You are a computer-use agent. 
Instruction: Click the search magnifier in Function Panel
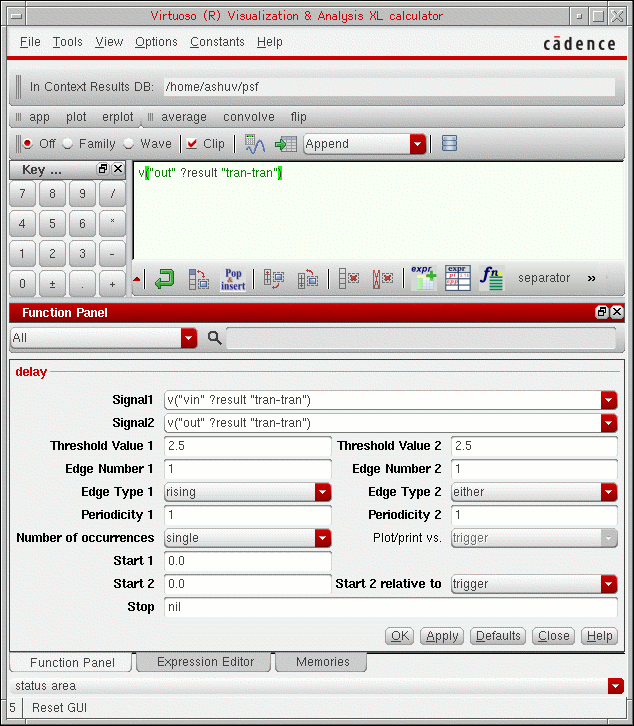[214, 338]
